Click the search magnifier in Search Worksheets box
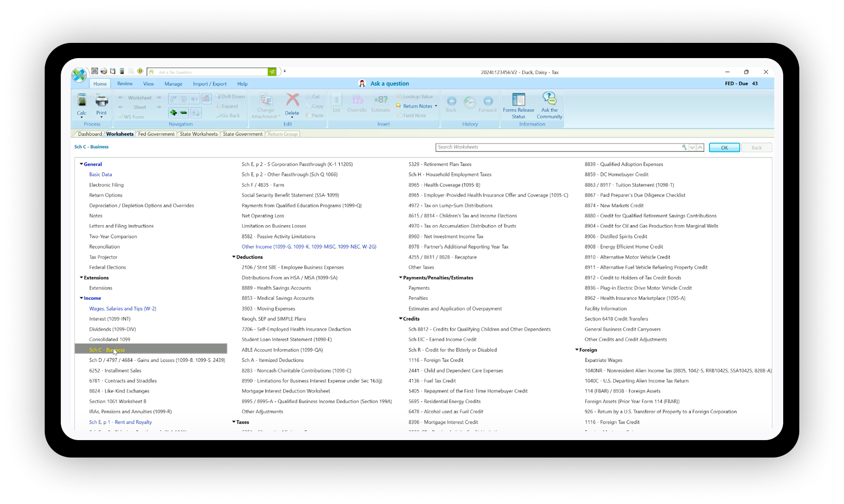Image resolution: width=844 pixels, height=504 pixels. 684,147
